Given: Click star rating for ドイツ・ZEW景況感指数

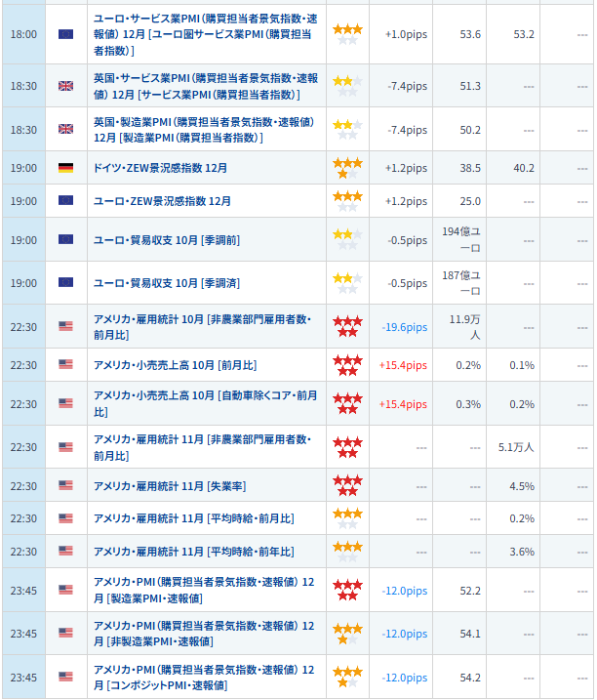Looking at the screenshot, I should pyautogui.click(x=347, y=168).
